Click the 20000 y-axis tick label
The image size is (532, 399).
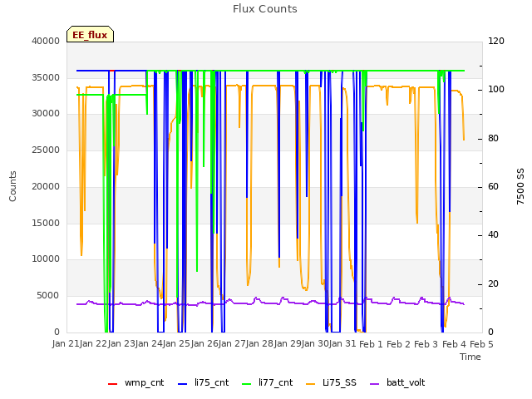[x=46, y=186]
